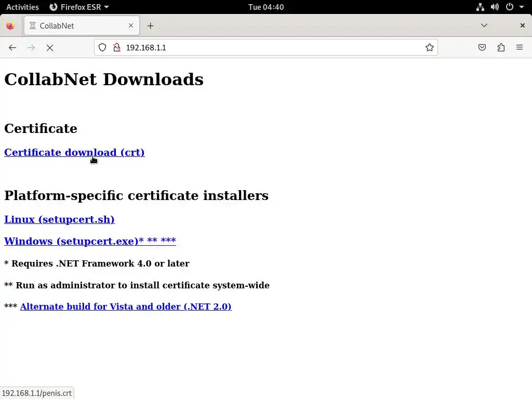
Task: Expand the system menu arrow
Action: 522,7
